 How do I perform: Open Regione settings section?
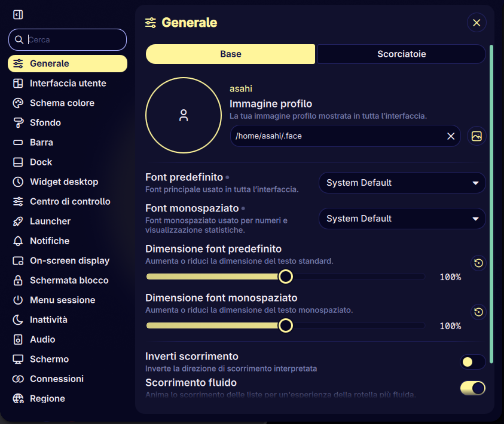point(68,399)
